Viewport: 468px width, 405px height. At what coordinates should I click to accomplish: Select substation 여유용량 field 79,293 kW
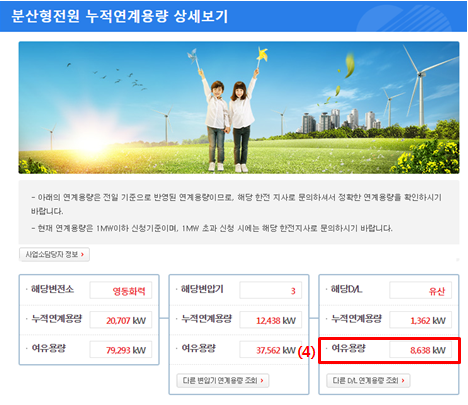[121, 350]
